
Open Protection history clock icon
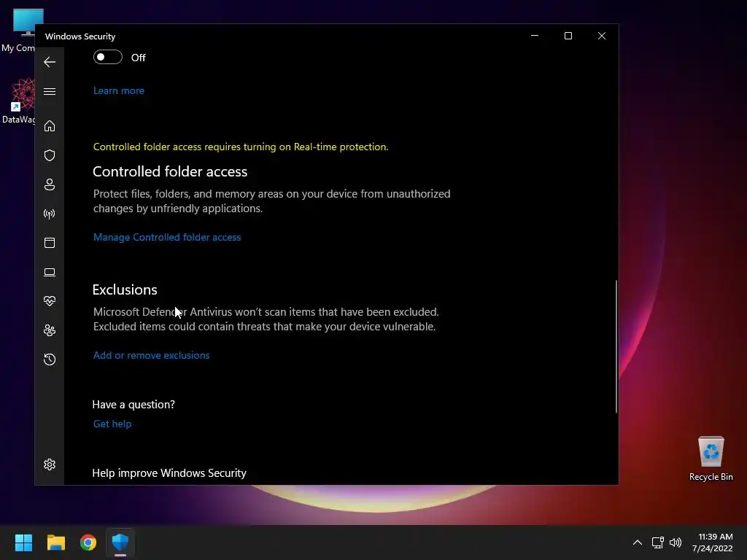tap(50, 359)
